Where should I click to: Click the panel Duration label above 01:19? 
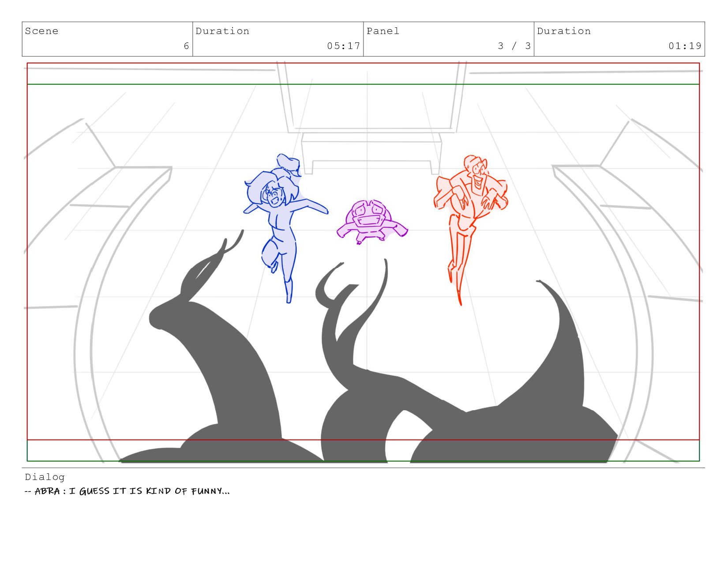pos(564,31)
